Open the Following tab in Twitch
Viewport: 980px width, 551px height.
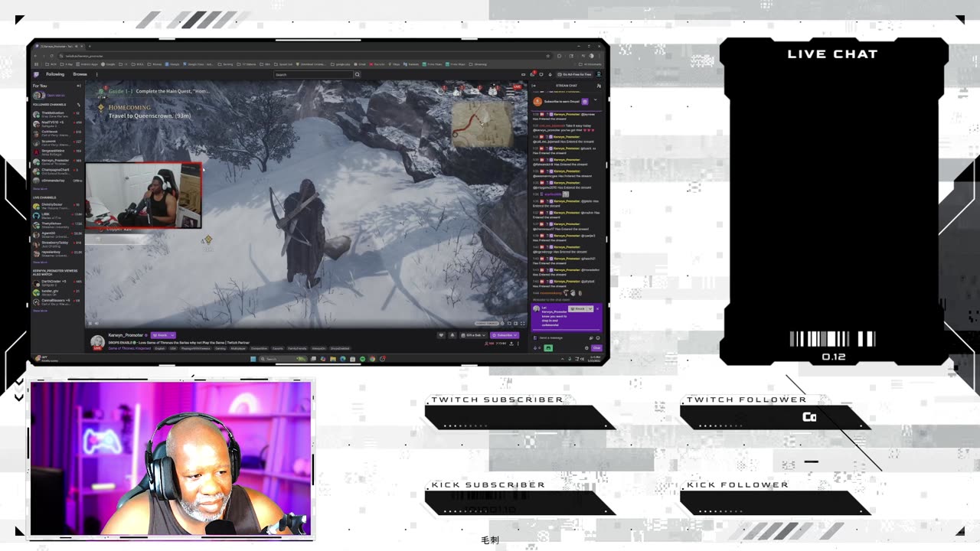[x=55, y=74]
